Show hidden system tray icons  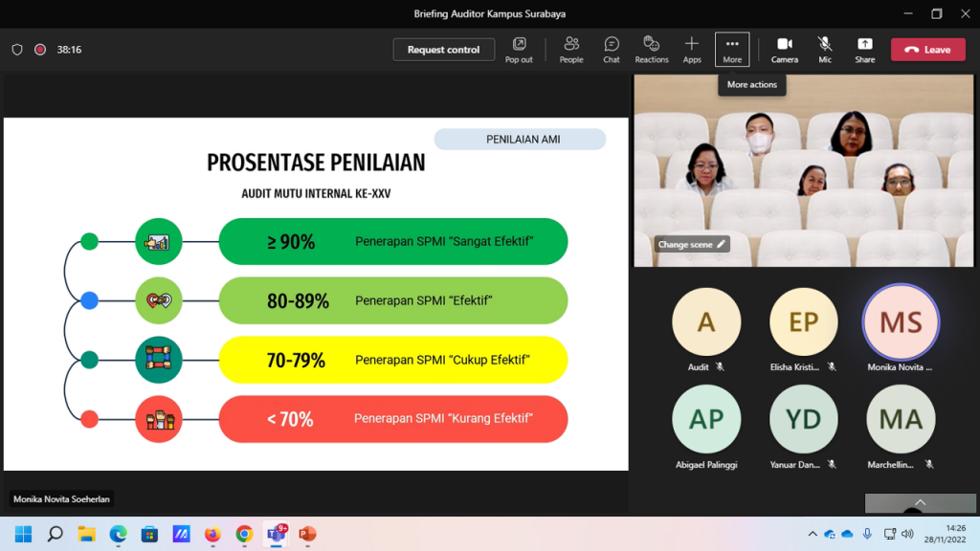click(x=813, y=534)
